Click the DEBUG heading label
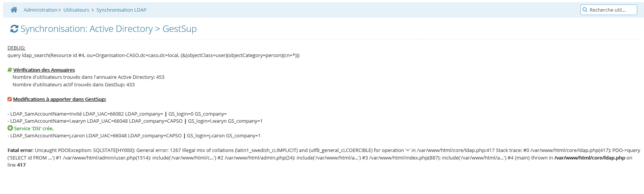This screenshot has width=644, height=194. [16, 48]
